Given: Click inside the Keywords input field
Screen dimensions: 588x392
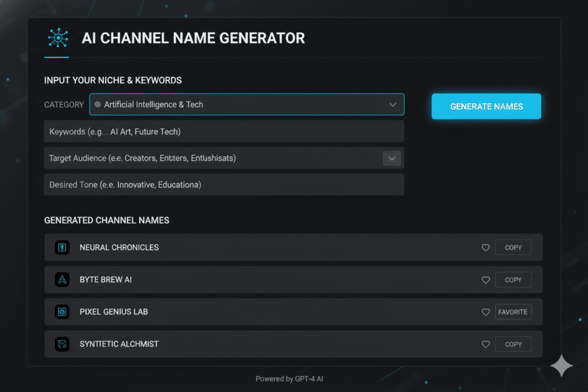Looking at the screenshot, I should point(224,131).
